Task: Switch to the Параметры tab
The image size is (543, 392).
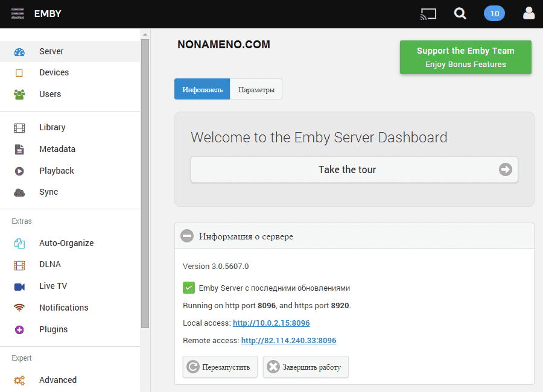Action: (x=256, y=90)
